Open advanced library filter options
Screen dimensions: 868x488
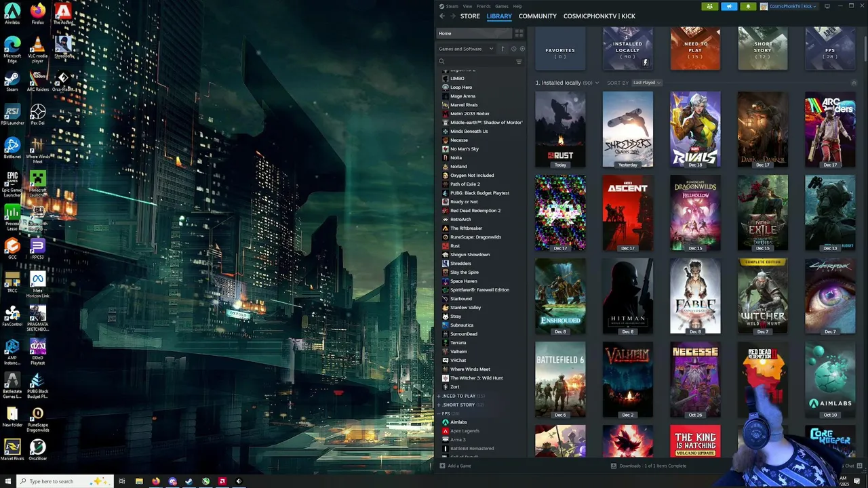pyautogui.click(x=519, y=62)
